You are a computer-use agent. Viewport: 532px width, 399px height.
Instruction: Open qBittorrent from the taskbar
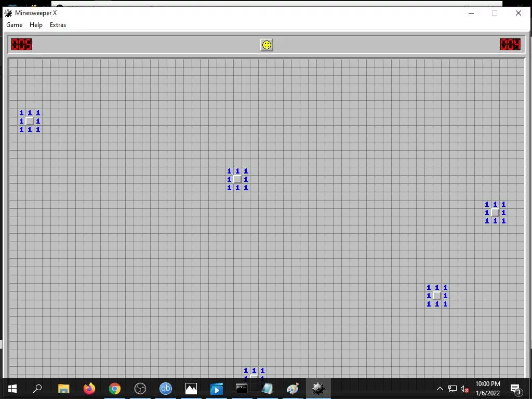166,389
